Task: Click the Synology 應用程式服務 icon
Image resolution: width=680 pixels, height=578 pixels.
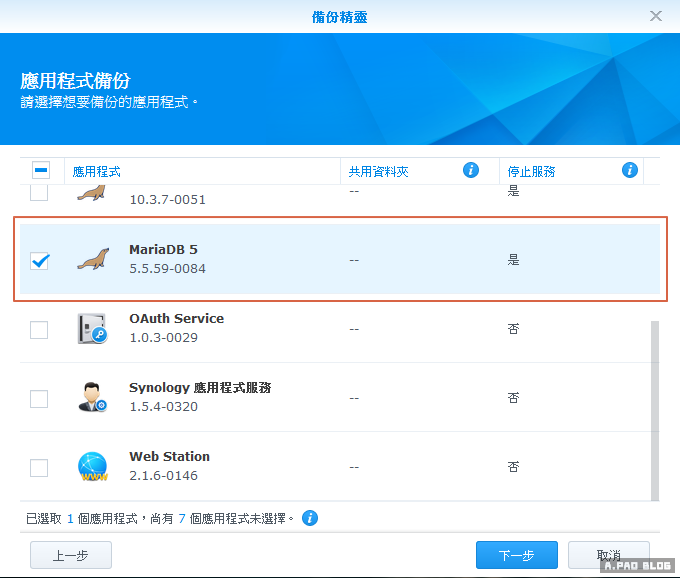Action: coord(93,398)
